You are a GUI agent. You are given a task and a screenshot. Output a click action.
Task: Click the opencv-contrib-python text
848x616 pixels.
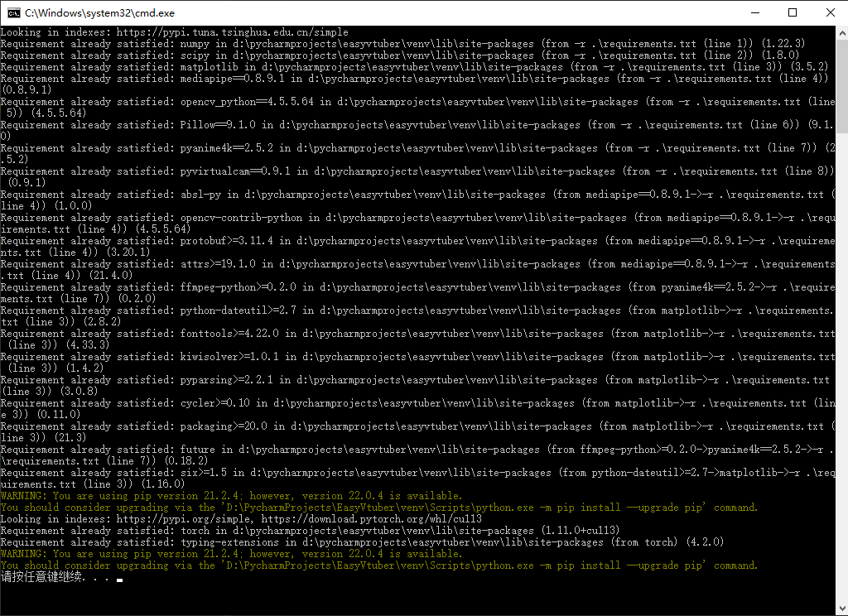tap(241, 218)
